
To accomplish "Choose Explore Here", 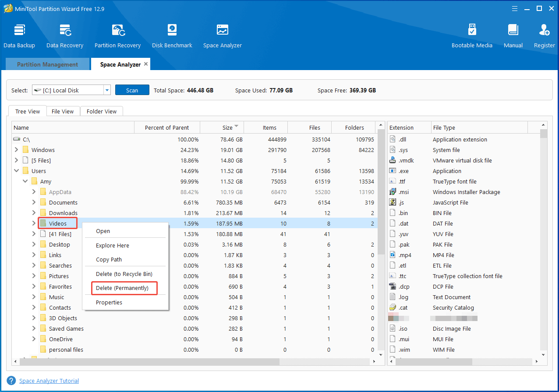I will click(126, 245).
